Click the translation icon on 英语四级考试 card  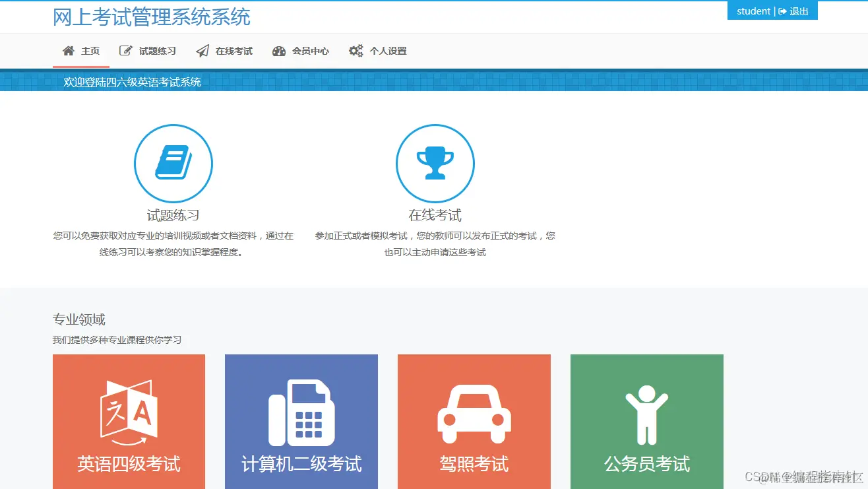click(x=129, y=412)
